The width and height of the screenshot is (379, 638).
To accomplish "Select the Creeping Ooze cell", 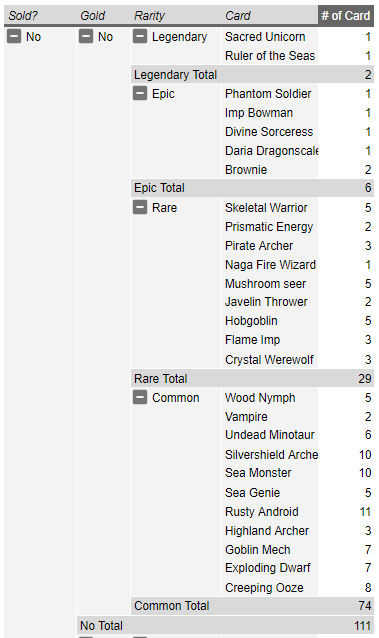I will pos(269,588).
